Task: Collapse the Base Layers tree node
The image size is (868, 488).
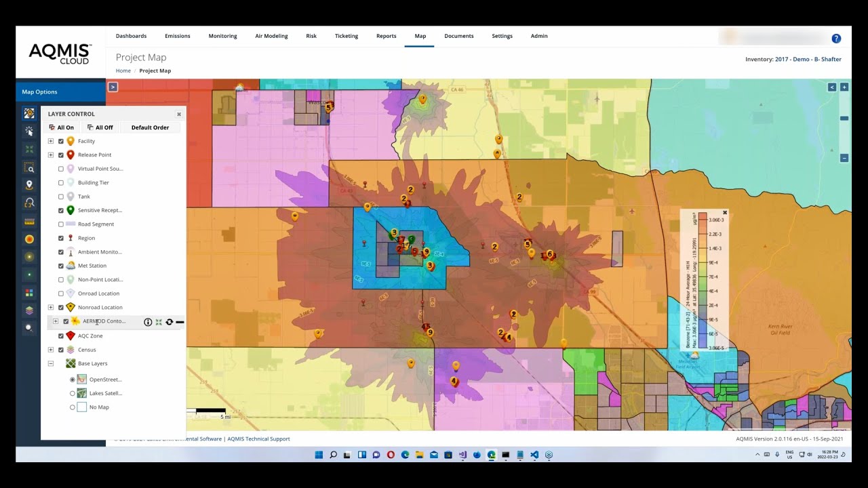Action: (x=51, y=364)
